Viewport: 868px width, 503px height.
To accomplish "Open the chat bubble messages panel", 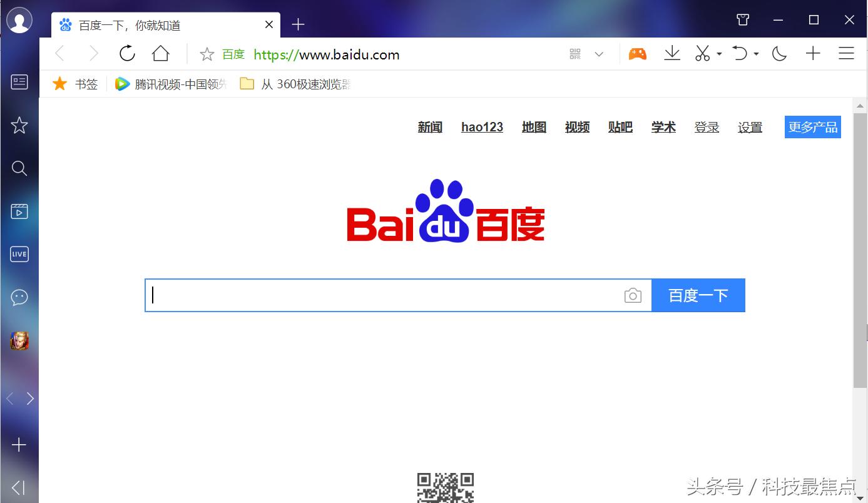I will [19, 297].
